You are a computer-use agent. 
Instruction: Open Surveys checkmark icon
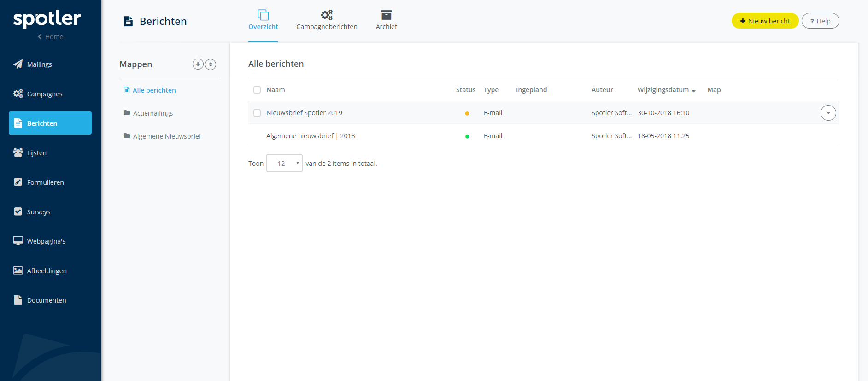(18, 211)
